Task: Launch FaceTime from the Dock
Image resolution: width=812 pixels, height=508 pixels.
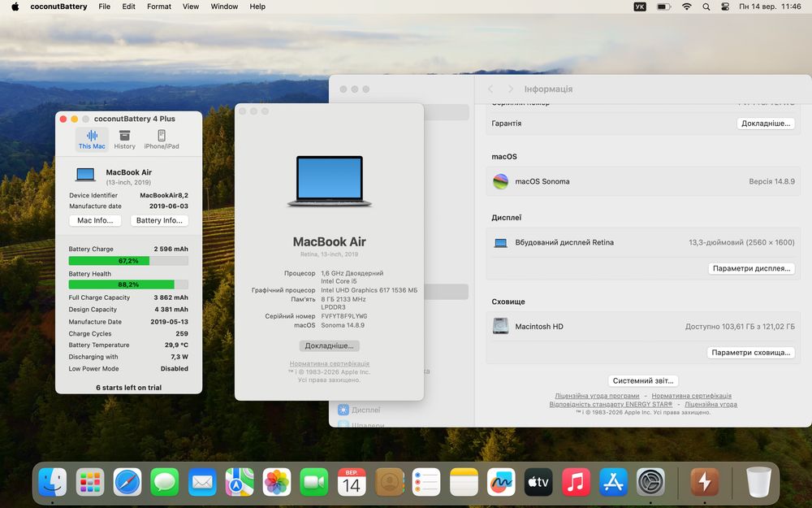Action: [313, 482]
